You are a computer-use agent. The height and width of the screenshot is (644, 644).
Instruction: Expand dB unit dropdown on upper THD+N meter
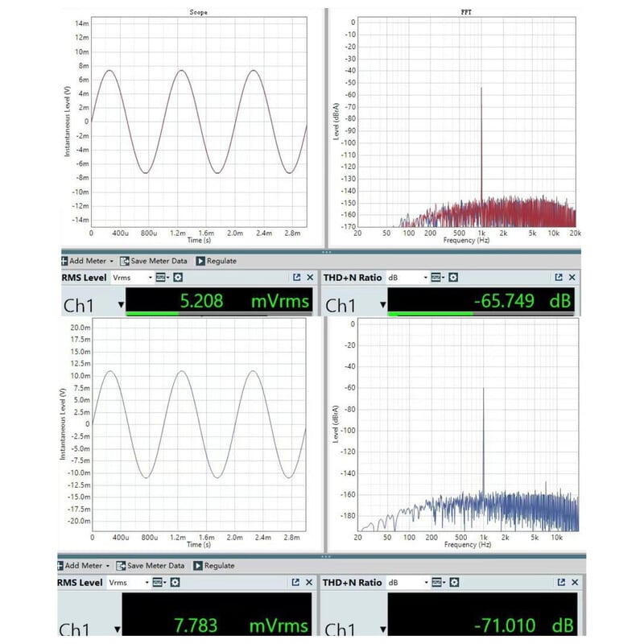point(424,277)
